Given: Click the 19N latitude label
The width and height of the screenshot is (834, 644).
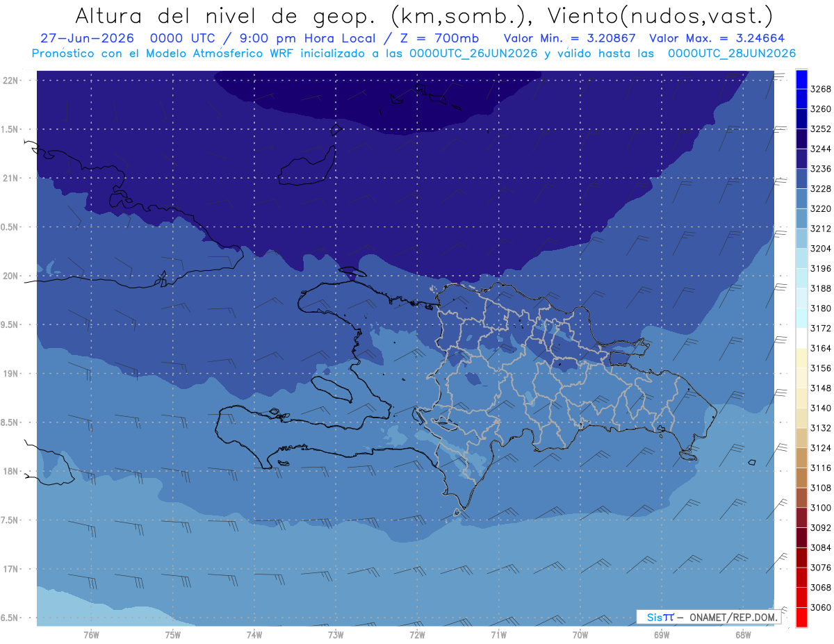Looking at the screenshot, I should point(10,374).
